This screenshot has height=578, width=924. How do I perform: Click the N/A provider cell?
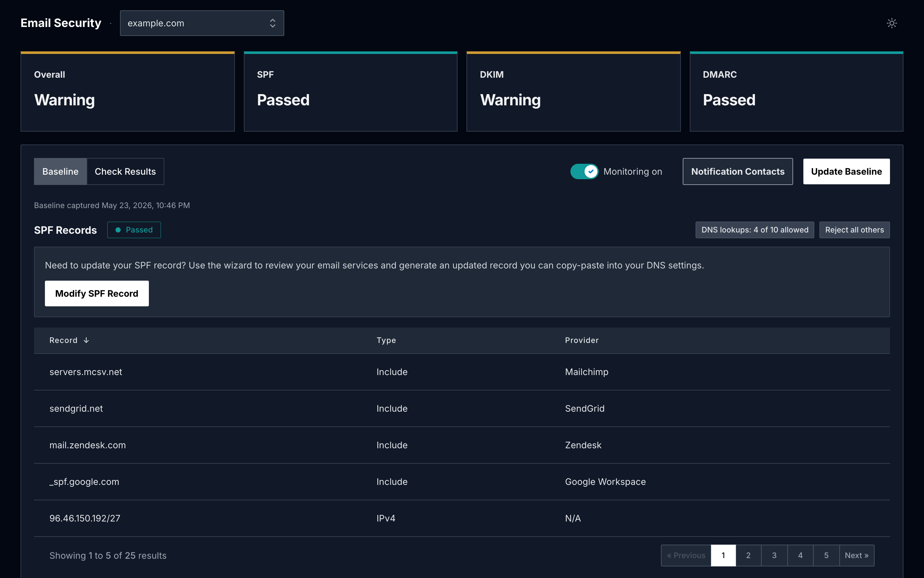[573, 518]
